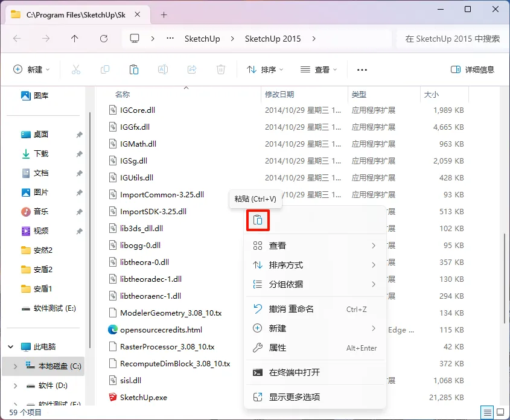Expand hidden path ellipsis in address bar

[x=170, y=39]
